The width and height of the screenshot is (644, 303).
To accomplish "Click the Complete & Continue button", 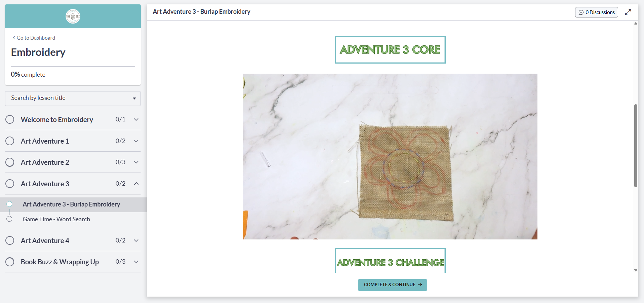I will coord(392,285).
